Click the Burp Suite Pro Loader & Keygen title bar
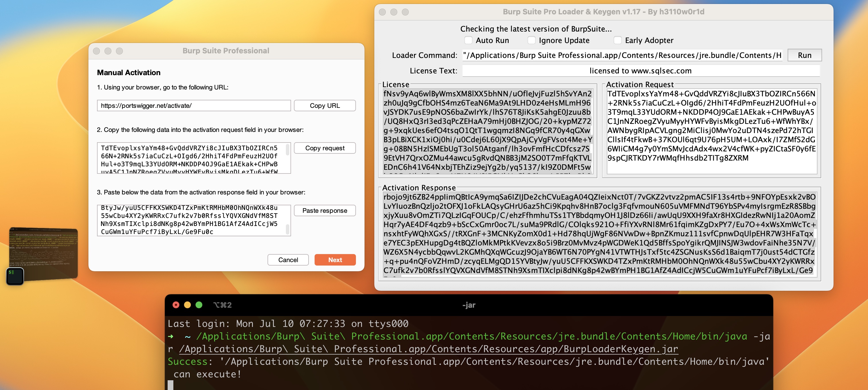The image size is (868, 390). (x=603, y=12)
